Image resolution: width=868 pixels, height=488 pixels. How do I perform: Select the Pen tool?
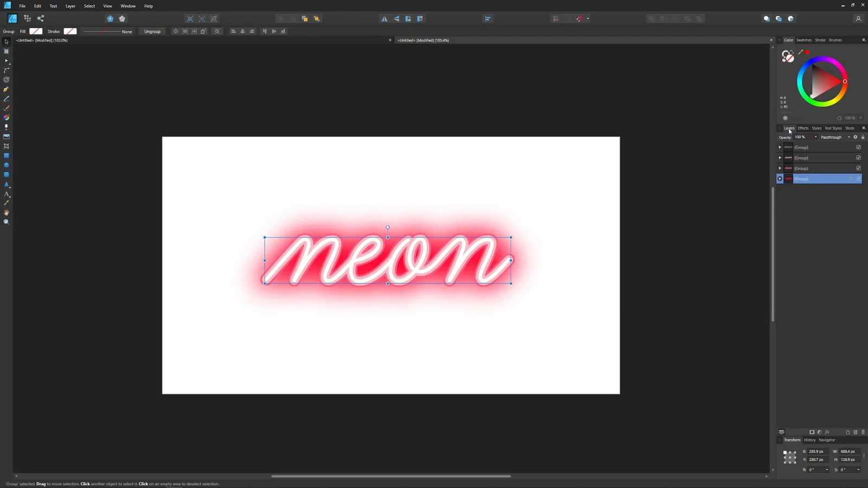[7, 89]
